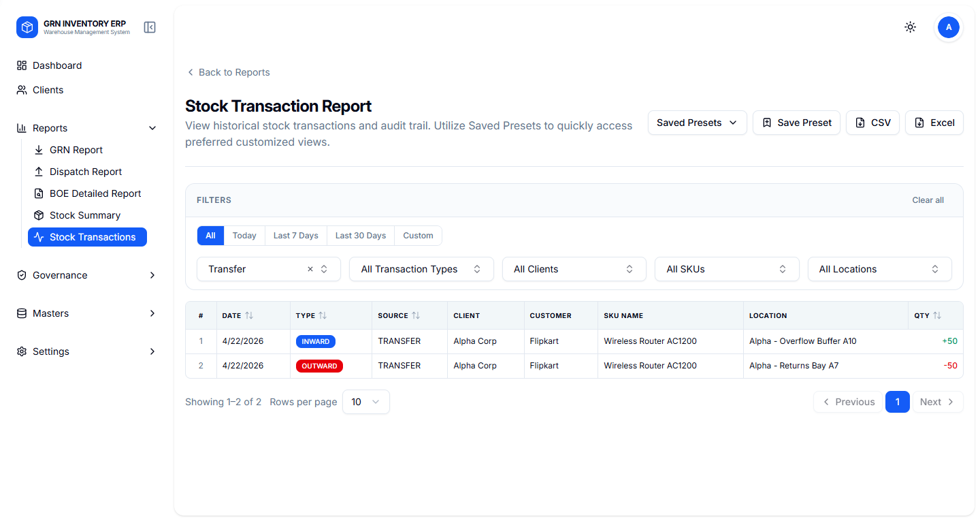
Task: Sort by the Source column sort icon
Action: (x=416, y=315)
